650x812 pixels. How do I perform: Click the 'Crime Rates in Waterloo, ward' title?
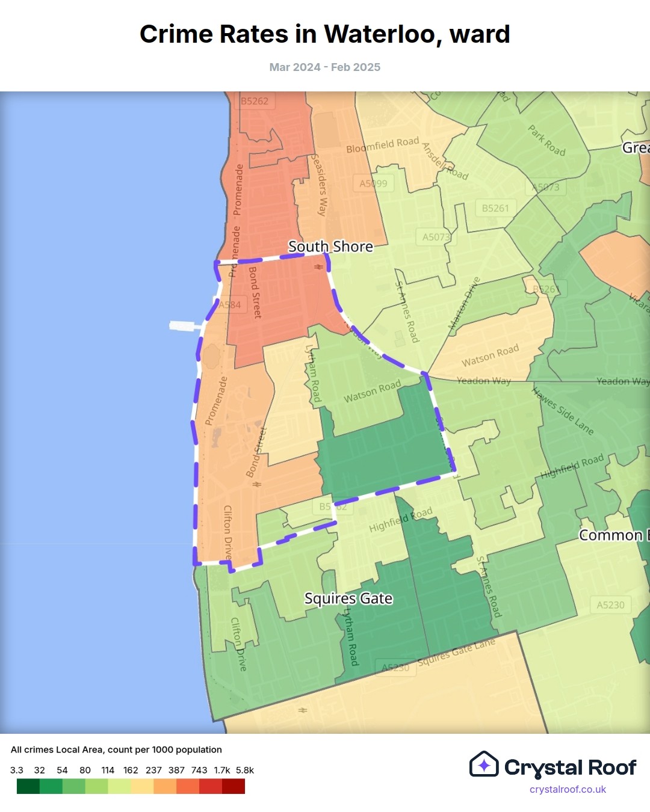tap(325, 34)
